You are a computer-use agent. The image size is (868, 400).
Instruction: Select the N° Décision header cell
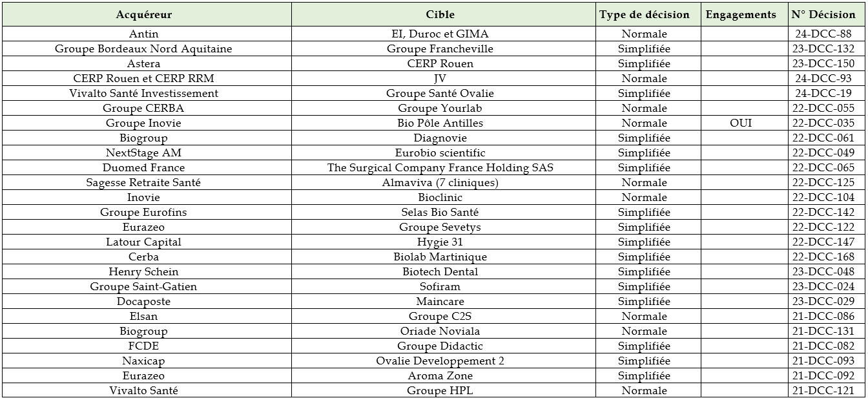(x=823, y=15)
